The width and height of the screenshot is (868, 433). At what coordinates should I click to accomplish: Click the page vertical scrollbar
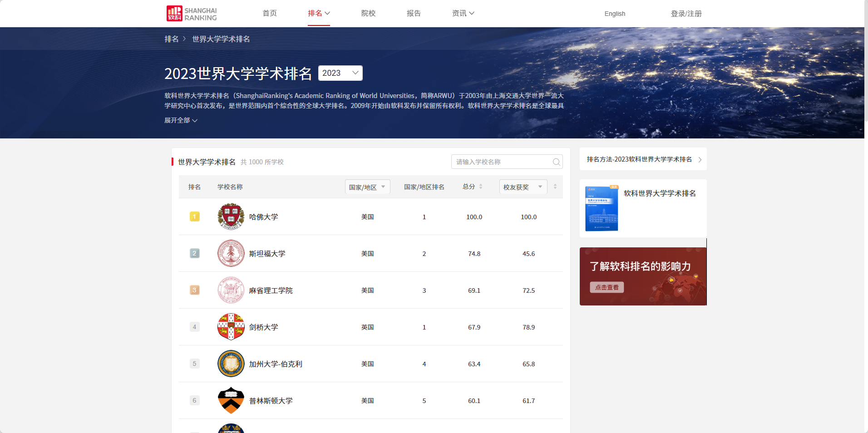[866, 61]
